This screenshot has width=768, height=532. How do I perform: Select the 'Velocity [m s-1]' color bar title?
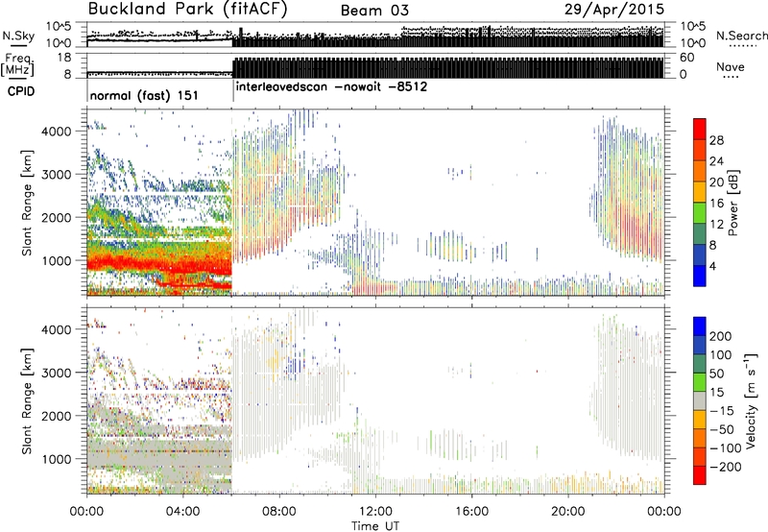750,400
